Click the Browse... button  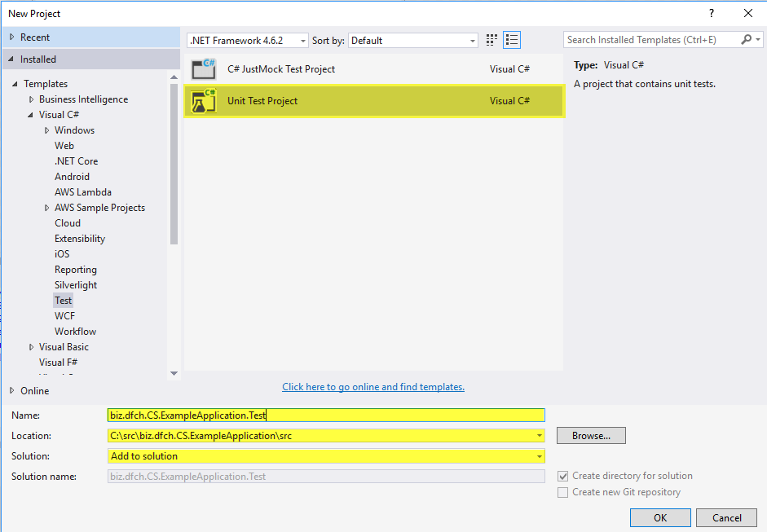pos(591,436)
